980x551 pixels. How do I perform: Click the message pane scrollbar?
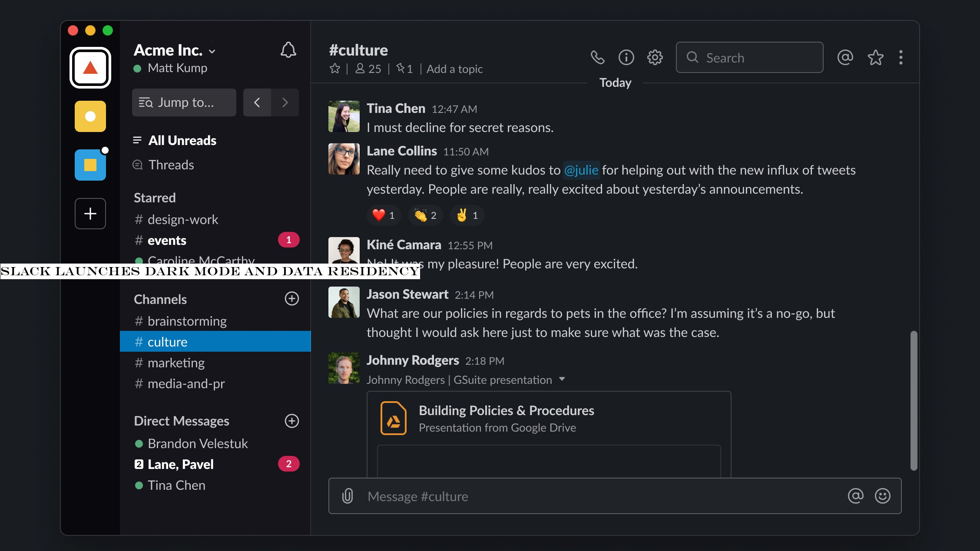914,401
